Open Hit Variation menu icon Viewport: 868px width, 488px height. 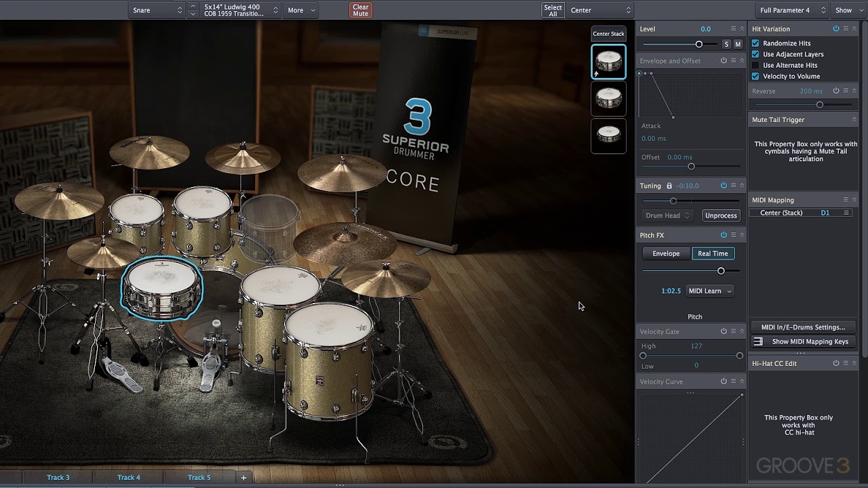click(x=845, y=29)
